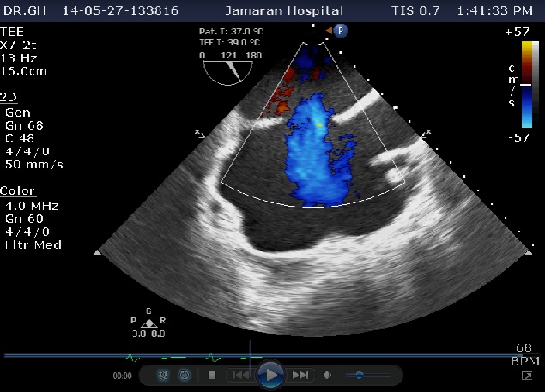This screenshot has width=545, height=392.
Task: Click the G P R focus indicator
Action: coord(150,323)
